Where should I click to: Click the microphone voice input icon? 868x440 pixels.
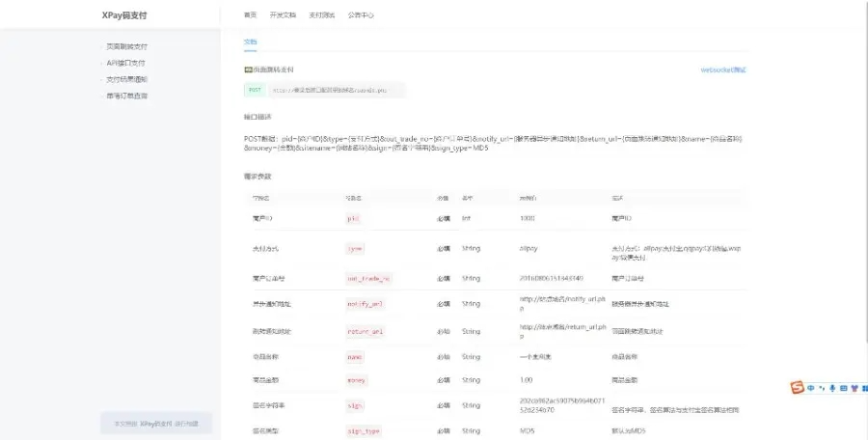832,388
